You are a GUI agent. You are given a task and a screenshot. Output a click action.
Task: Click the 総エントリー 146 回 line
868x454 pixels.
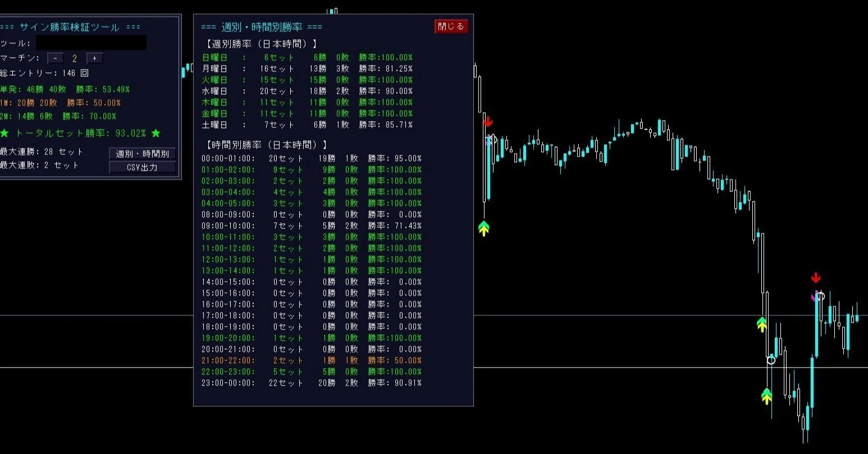coord(44,73)
